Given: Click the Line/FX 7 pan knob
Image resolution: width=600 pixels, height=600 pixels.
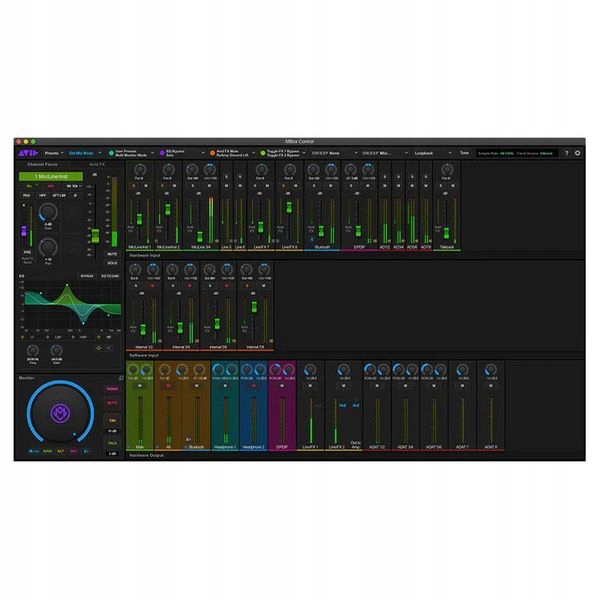Looking at the screenshot, I should point(261,170).
